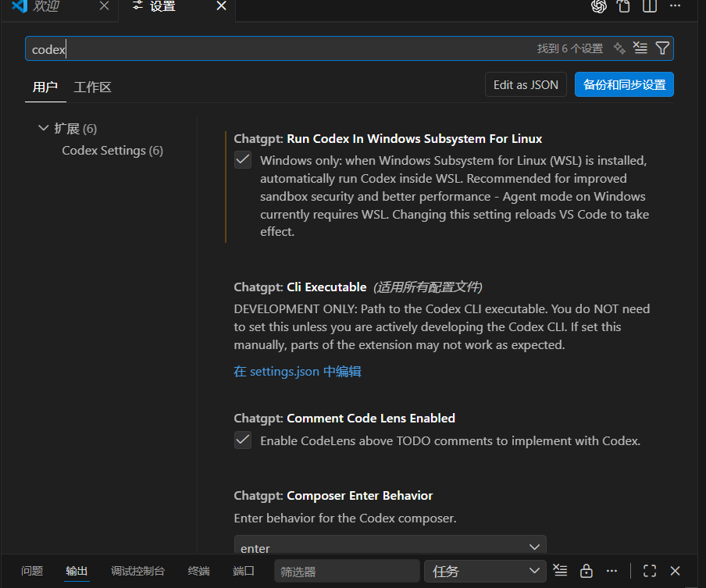Toggle the output scroll lock icon
Image resolution: width=706 pixels, height=588 pixels.
(587, 571)
